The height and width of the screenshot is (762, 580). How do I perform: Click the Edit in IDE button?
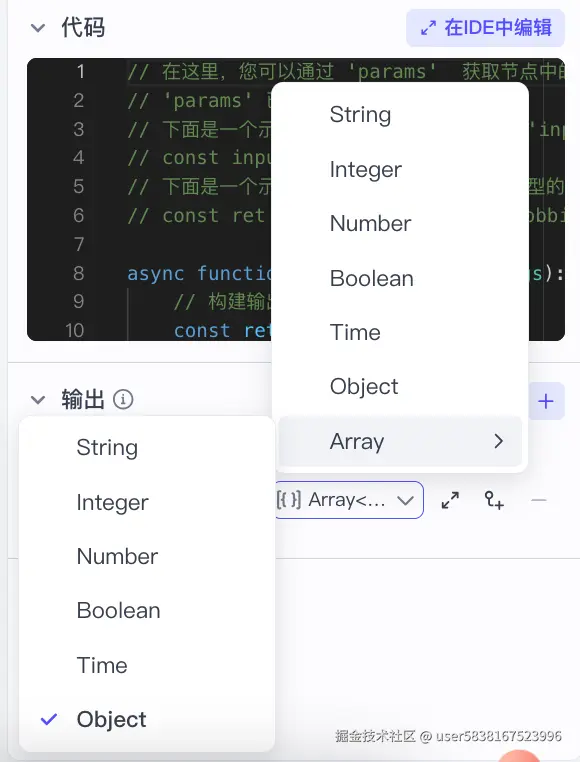point(485,28)
